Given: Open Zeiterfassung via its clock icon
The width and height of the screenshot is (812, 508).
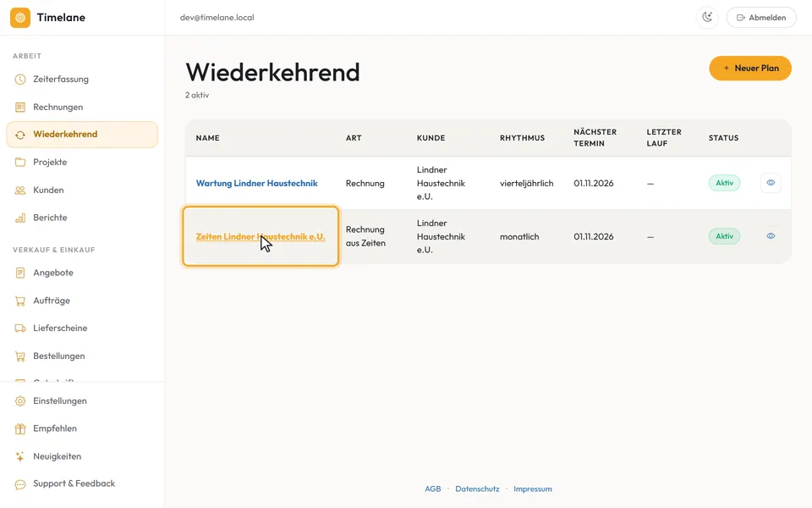Looking at the screenshot, I should point(20,80).
